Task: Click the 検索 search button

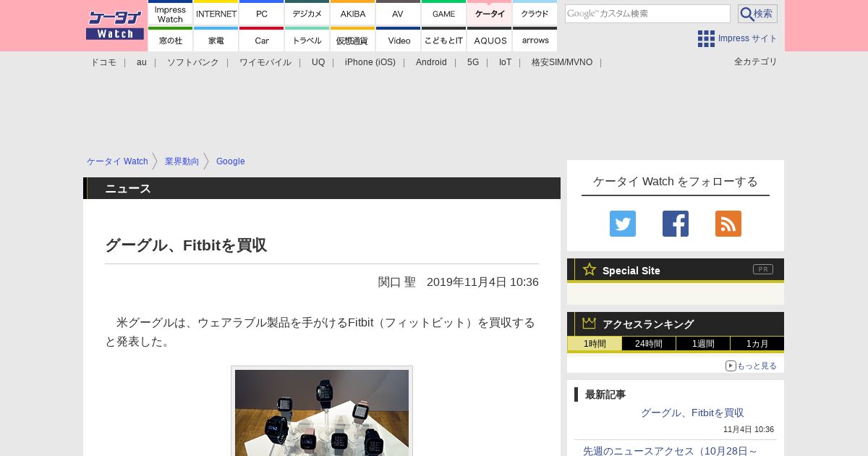Action: 757,14
